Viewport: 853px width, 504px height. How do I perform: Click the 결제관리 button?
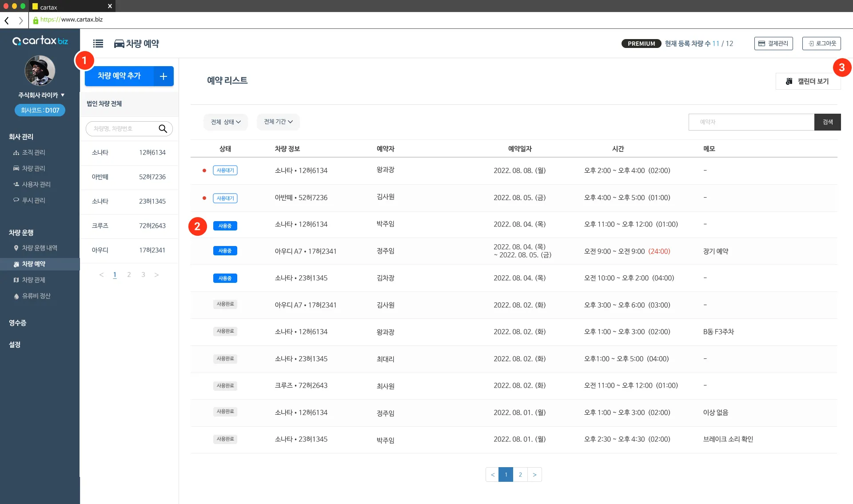point(773,44)
